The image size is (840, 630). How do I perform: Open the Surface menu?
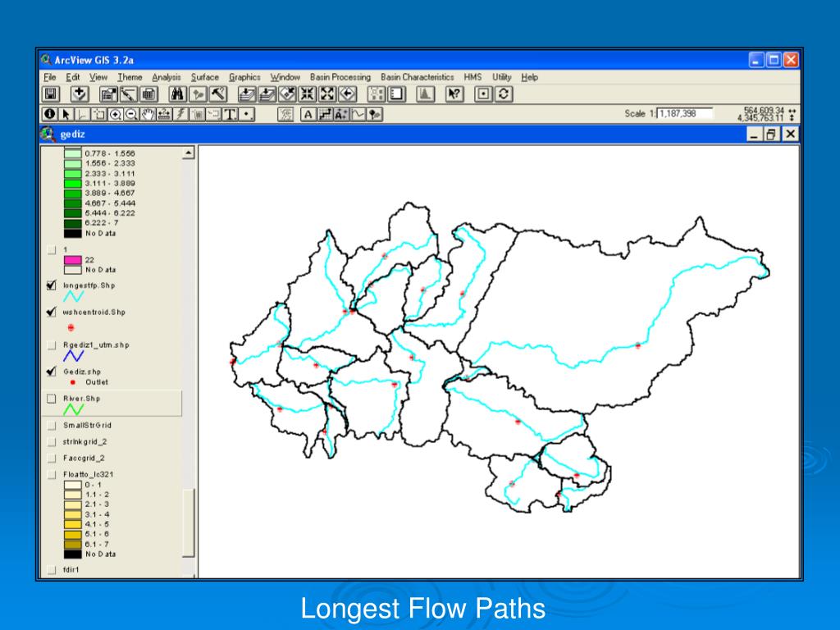click(x=205, y=77)
